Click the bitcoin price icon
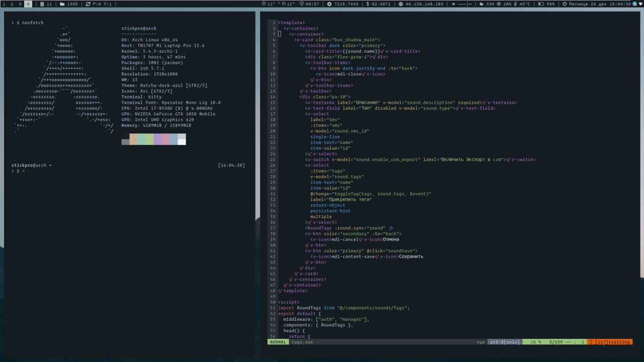The image size is (644, 362). click(x=329, y=4)
